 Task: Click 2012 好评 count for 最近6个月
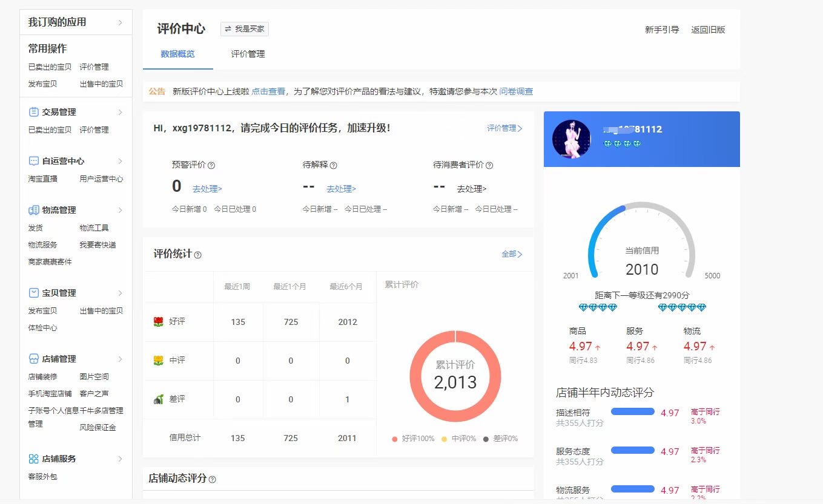348,322
